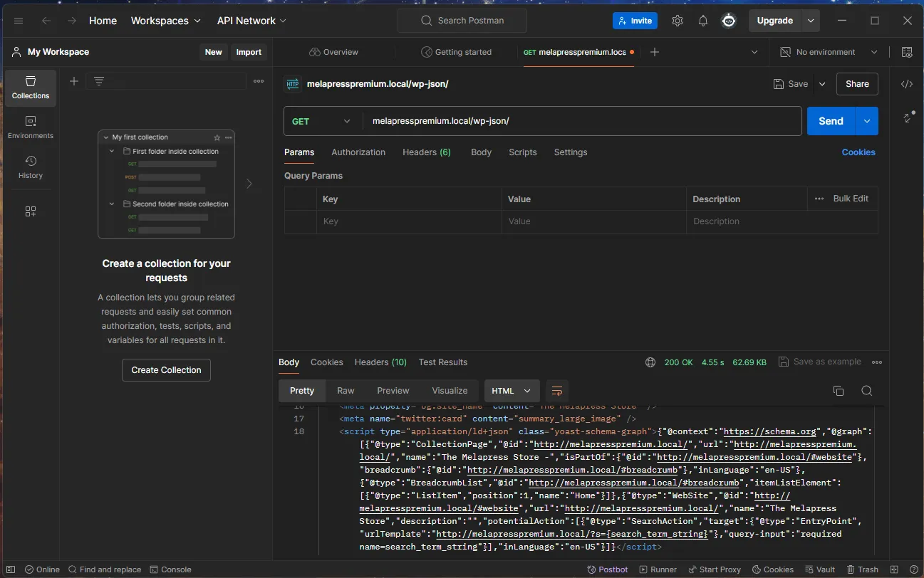
Task: Open Vault from status bar
Action: click(819, 569)
